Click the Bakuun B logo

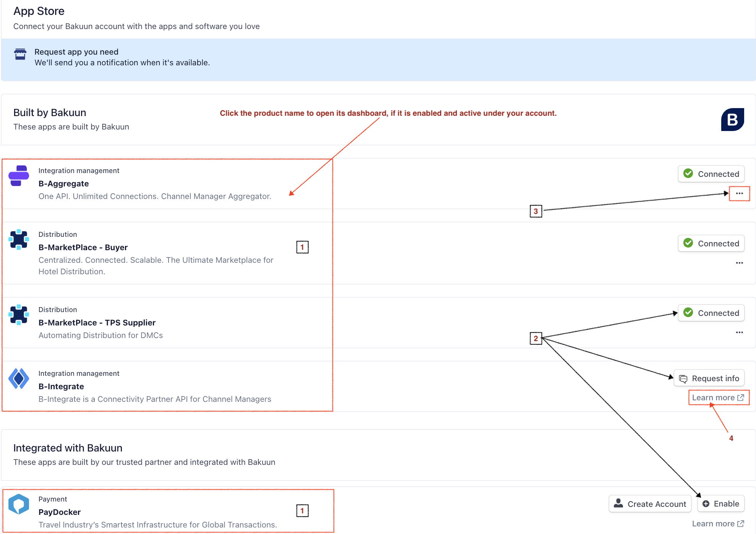(x=732, y=120)
